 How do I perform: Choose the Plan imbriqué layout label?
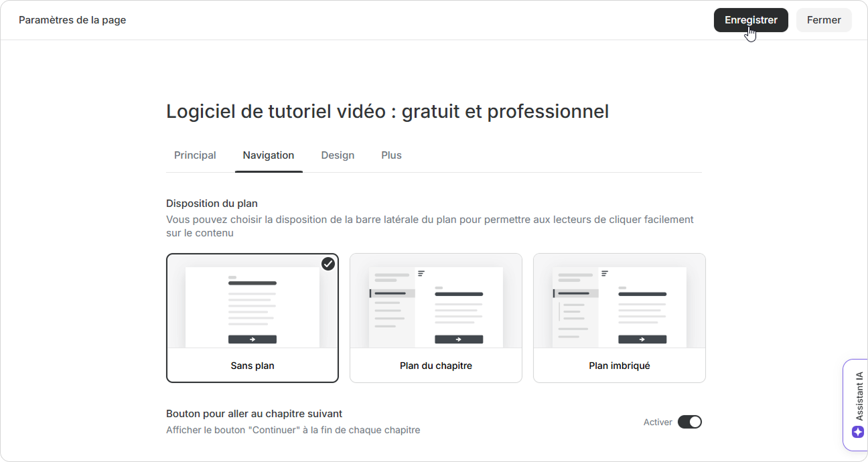(620, 366)
